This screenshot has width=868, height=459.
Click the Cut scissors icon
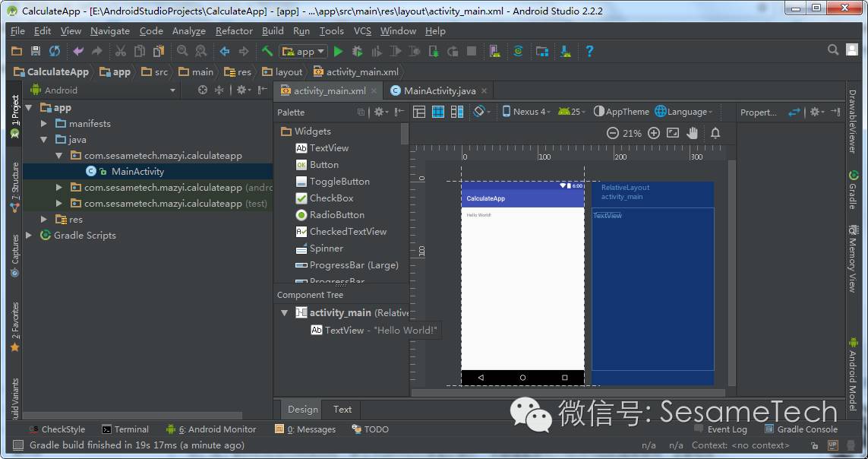pyautogui.click(x=120, y=52)
